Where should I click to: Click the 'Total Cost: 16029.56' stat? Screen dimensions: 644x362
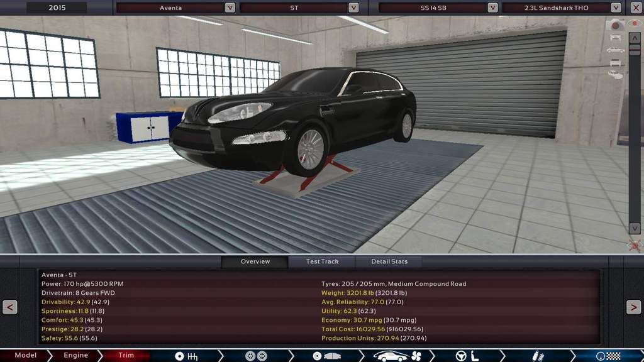click(x=372, y=329)
